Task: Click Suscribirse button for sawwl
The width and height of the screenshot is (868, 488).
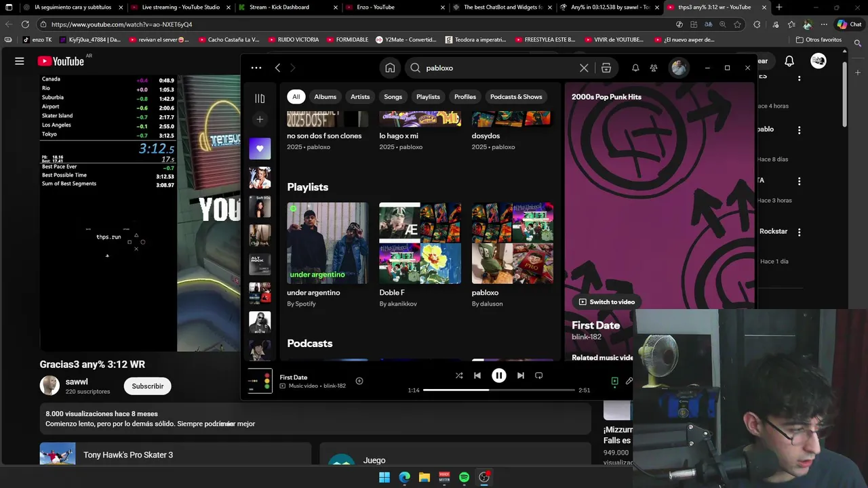Action: pos(147,386)
